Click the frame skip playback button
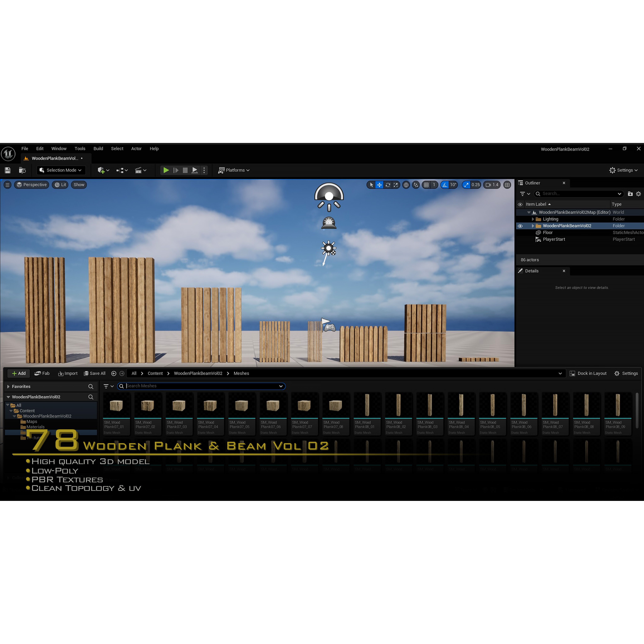The height and width of the screenshot is (644, 644). pos(176,170)
